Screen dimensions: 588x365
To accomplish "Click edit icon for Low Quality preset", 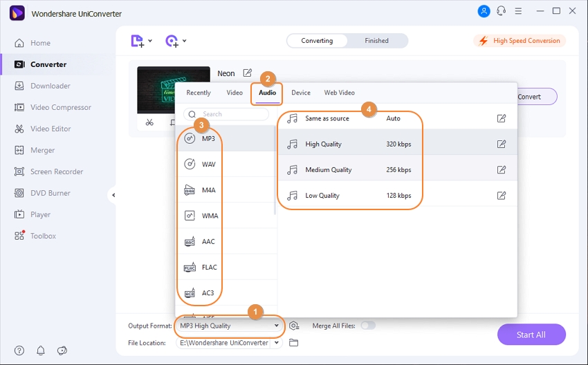I will [x=502, y=196].
